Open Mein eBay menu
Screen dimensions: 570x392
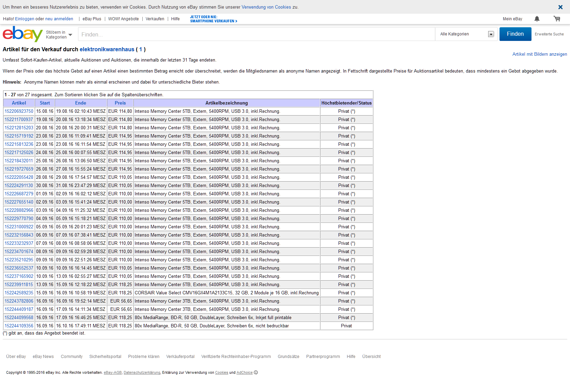(512, 19)
